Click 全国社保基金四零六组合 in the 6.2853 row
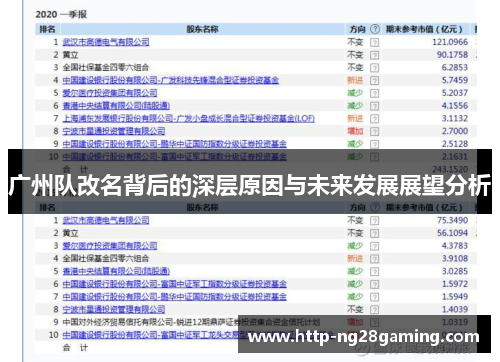500x362 pixels. coord(106,67)
